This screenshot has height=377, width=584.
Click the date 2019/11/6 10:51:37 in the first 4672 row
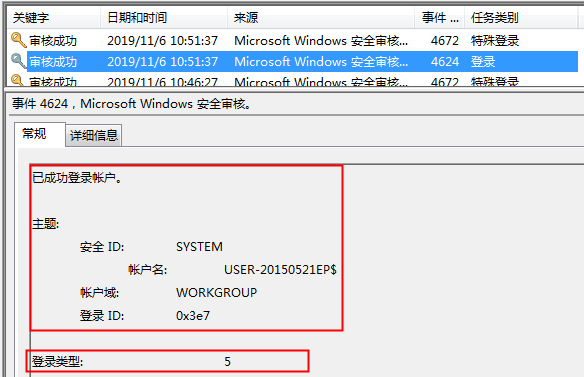tap(162, 41)
